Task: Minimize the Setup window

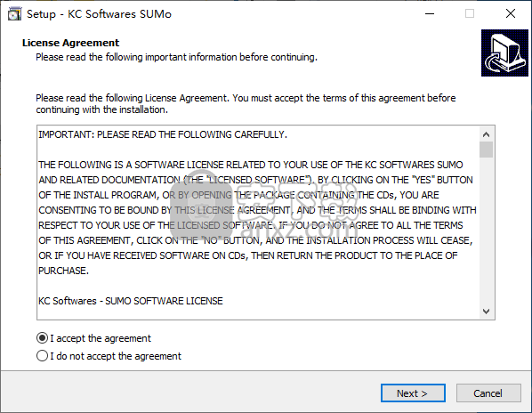Action: pos(430,14)
